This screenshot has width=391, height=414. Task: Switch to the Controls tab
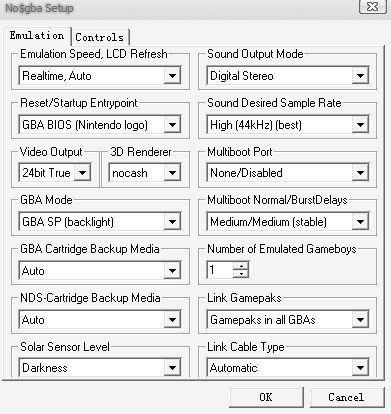100,37
